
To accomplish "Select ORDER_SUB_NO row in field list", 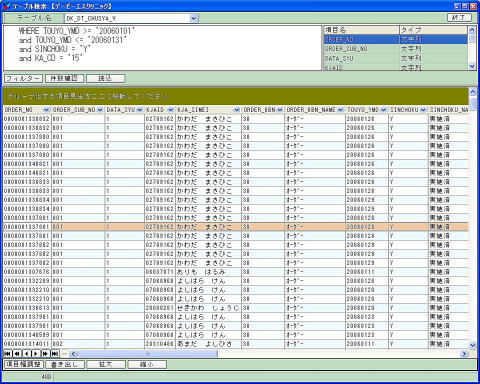I will tap(395, 49).
